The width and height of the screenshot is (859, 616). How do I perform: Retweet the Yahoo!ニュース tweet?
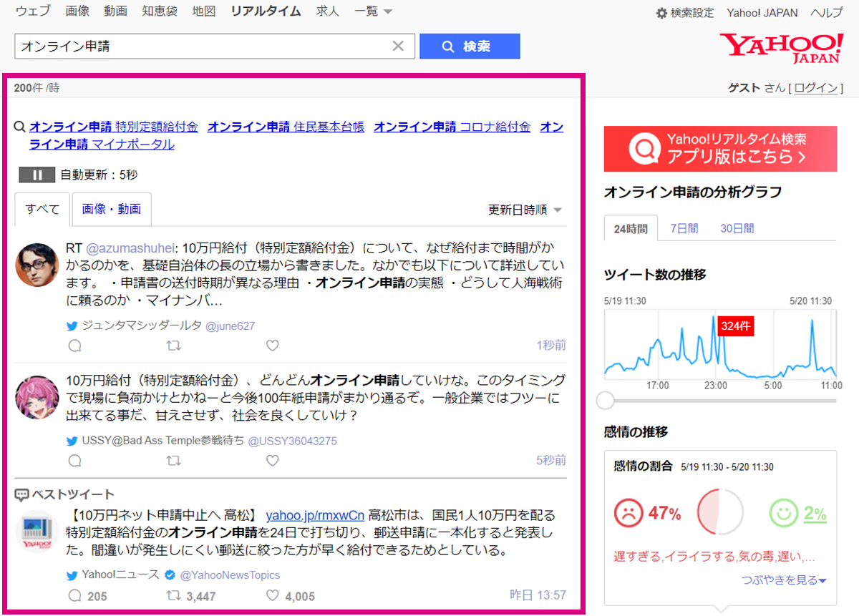tap(173, 595)
